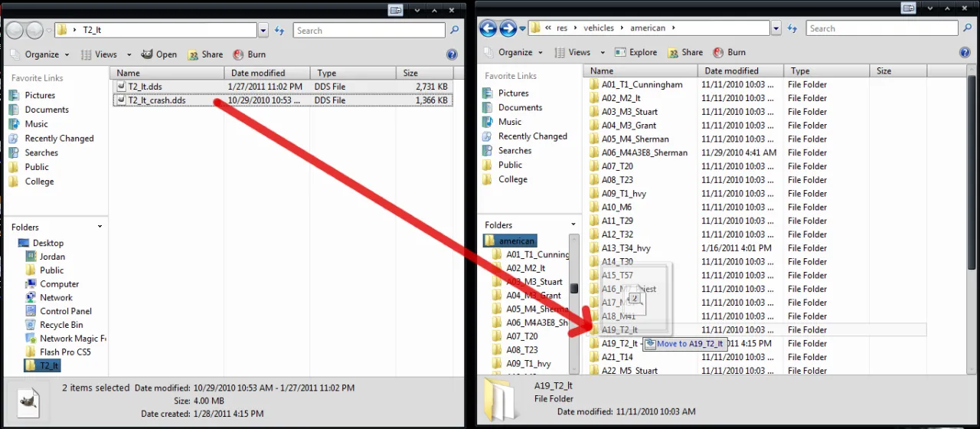
Task: Collapse the Folders pane in the left window
Action: (x=100, y=227)
